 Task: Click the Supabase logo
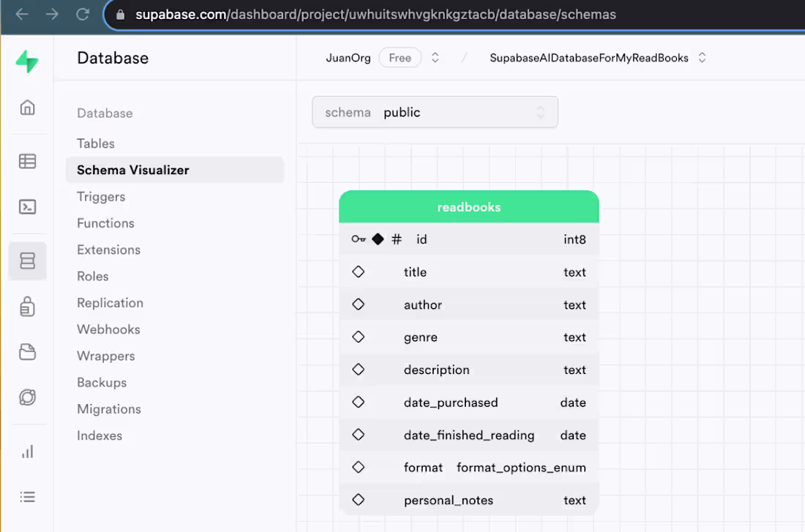pyautogui.click(x=27, y=61)
